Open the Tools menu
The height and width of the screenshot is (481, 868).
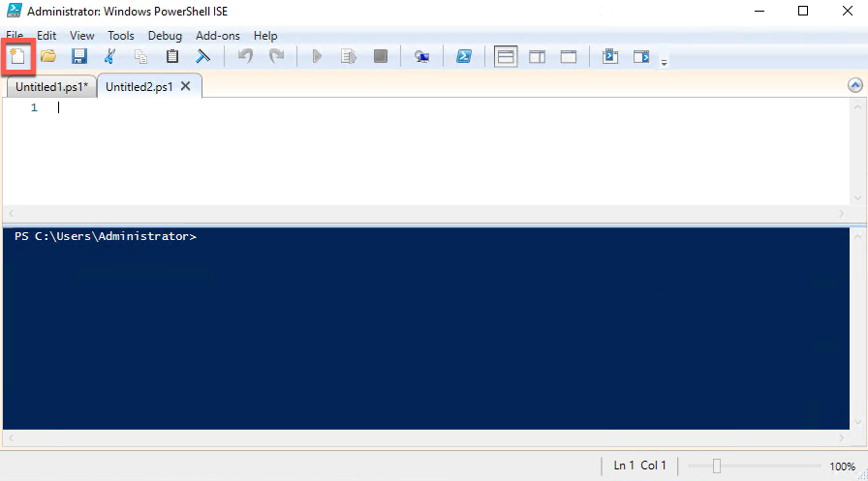pos(121,36)
